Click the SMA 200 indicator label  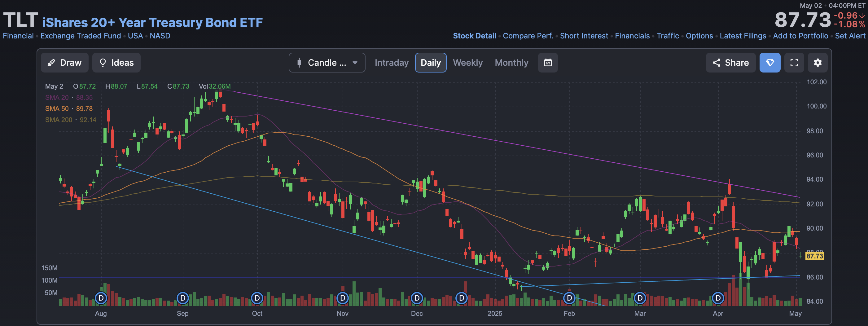[x=70, y=120]
